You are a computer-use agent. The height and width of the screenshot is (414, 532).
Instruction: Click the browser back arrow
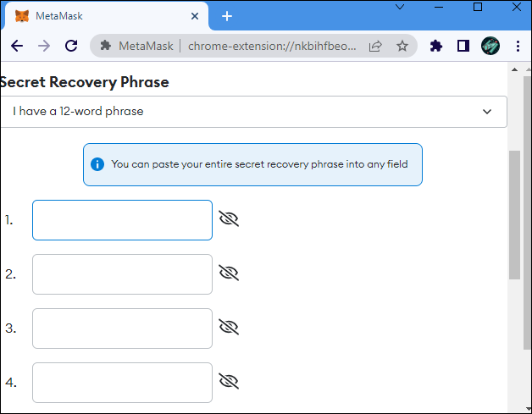17,46
